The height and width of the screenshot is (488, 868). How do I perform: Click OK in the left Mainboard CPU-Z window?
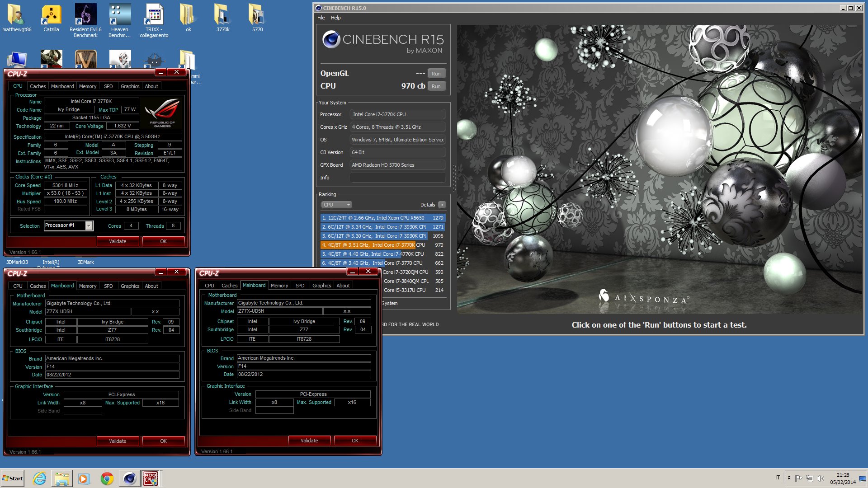tap(163, 441)
